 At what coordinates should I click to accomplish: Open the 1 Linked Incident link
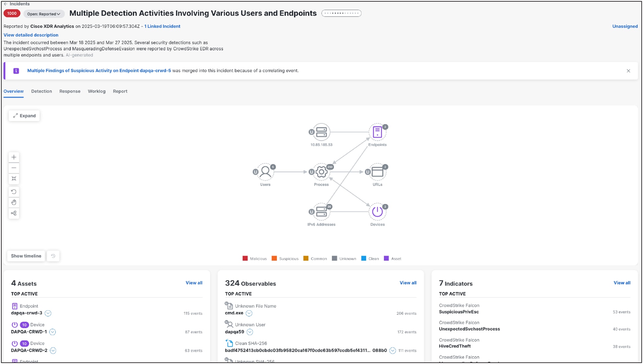(x=162, y=26)
